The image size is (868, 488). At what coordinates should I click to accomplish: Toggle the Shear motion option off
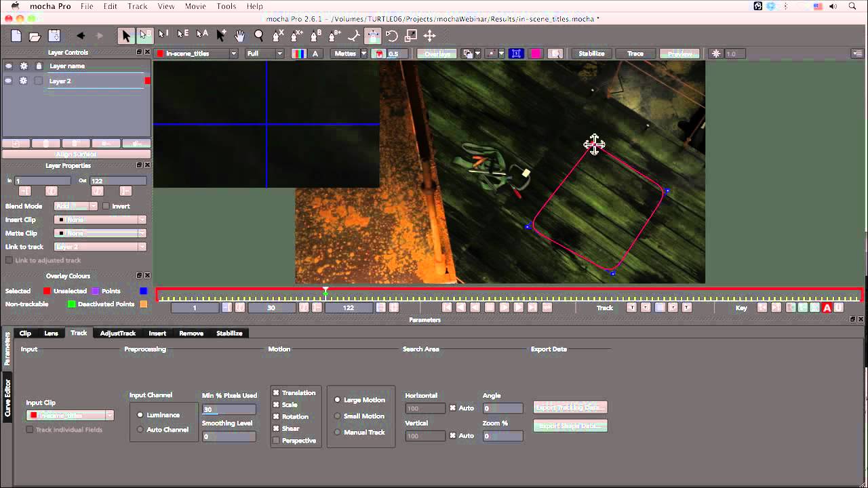[x=276, y=428]
